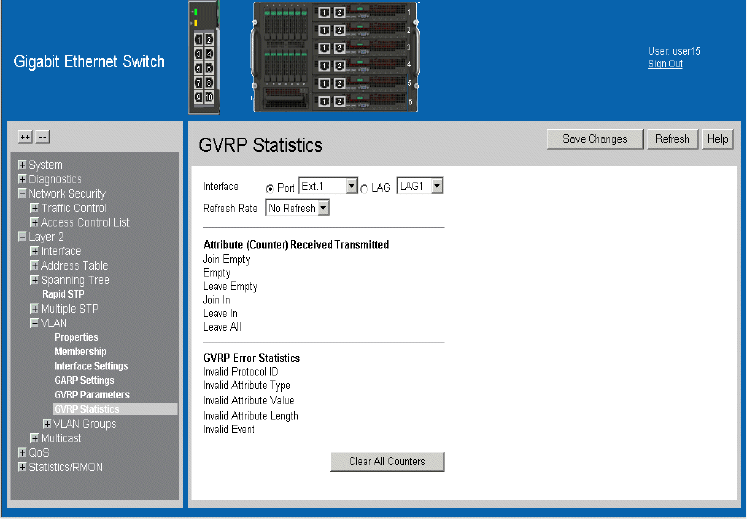
Task: Open the Ext.1 port dropdown
Action: click(x=328, y=186)
